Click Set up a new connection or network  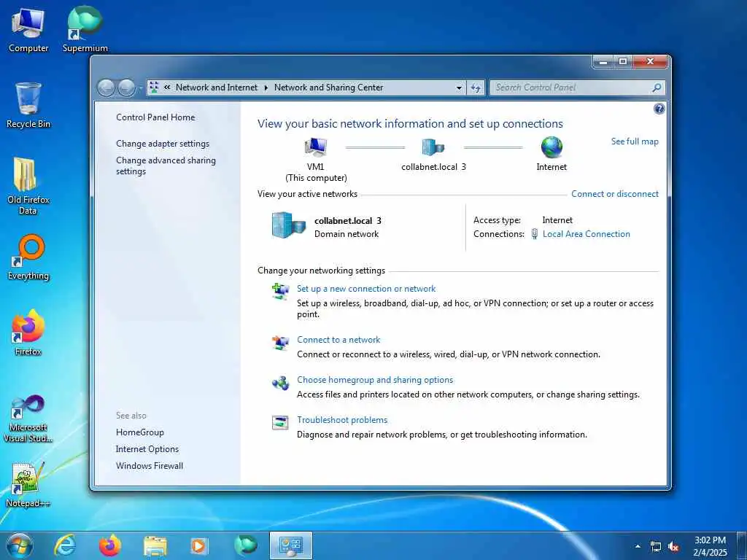[x=366, y=289]
